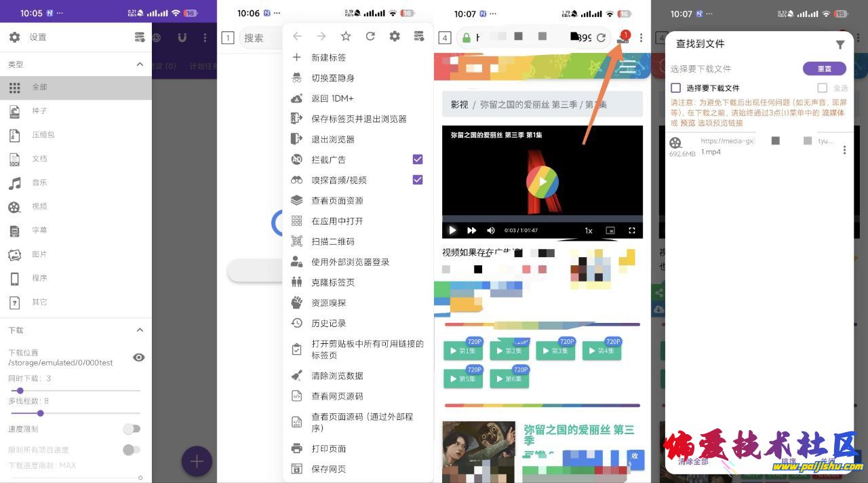Click the picture-in-picture icon on video
Image resolution: width=868 pixels, height=483 pixels.
610,231
